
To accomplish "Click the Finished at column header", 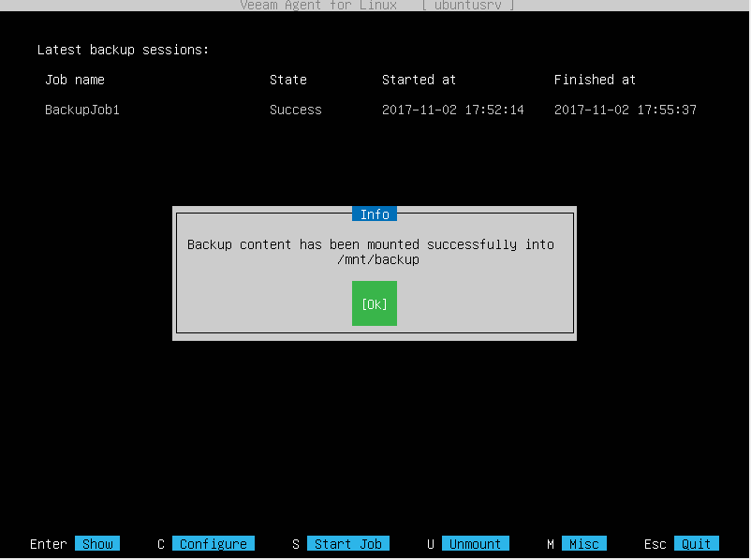I will click(x=595, y=80).
